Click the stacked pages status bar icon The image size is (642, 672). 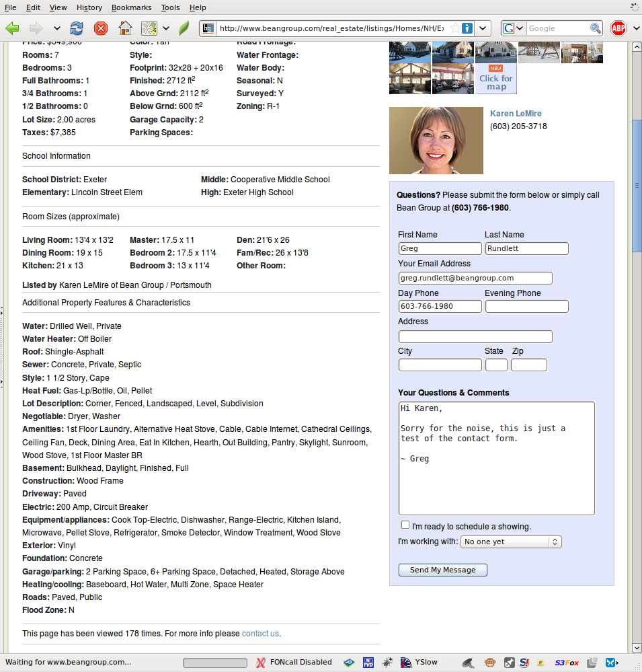(x=592, y=663)
